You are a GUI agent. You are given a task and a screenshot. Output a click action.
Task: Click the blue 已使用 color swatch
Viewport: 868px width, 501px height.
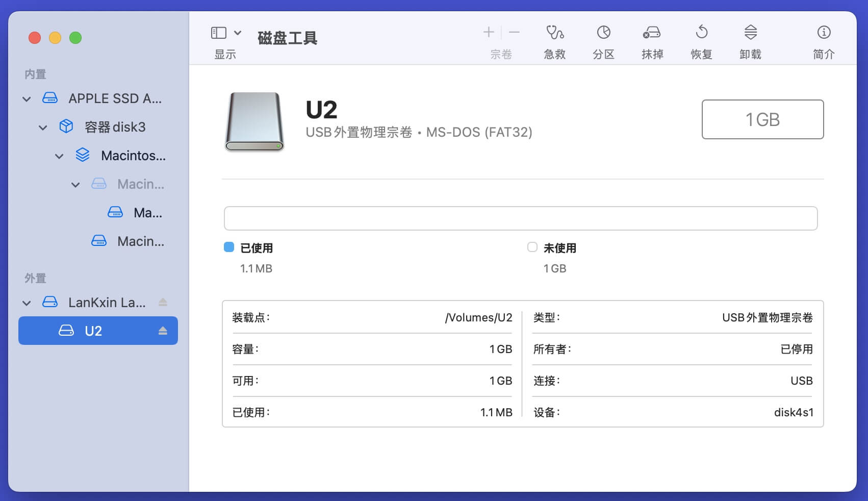229,247
